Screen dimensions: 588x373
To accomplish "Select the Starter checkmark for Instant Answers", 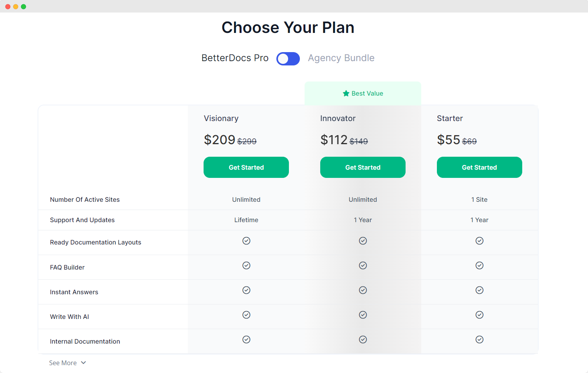I will point(480,290).
